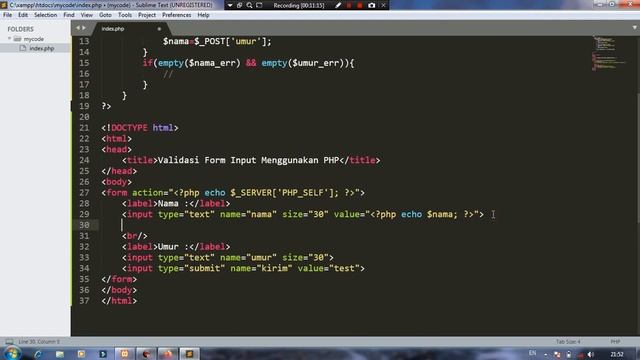The image size is (640, 360).
Task: Click line number 27 in gutter
Action: [x=84, y=193]
